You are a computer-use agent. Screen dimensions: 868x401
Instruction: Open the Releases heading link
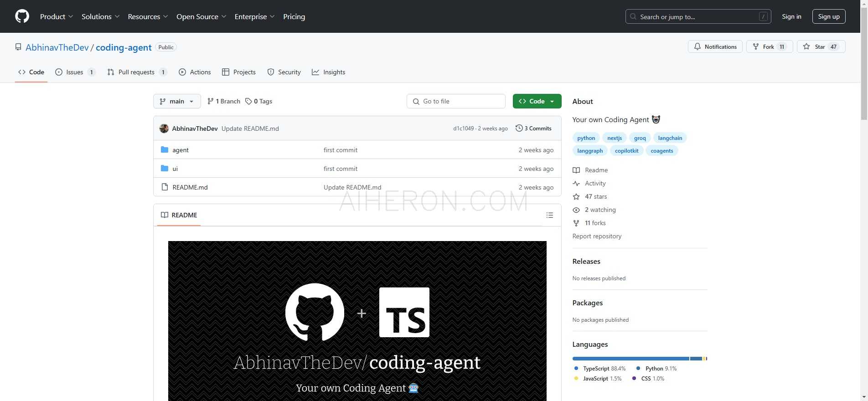pyautogui.click(x=586, y=261)
